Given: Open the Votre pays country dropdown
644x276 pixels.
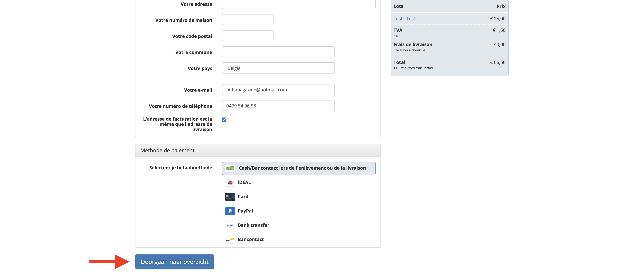Looking at the screenshot, I should 278,68.
